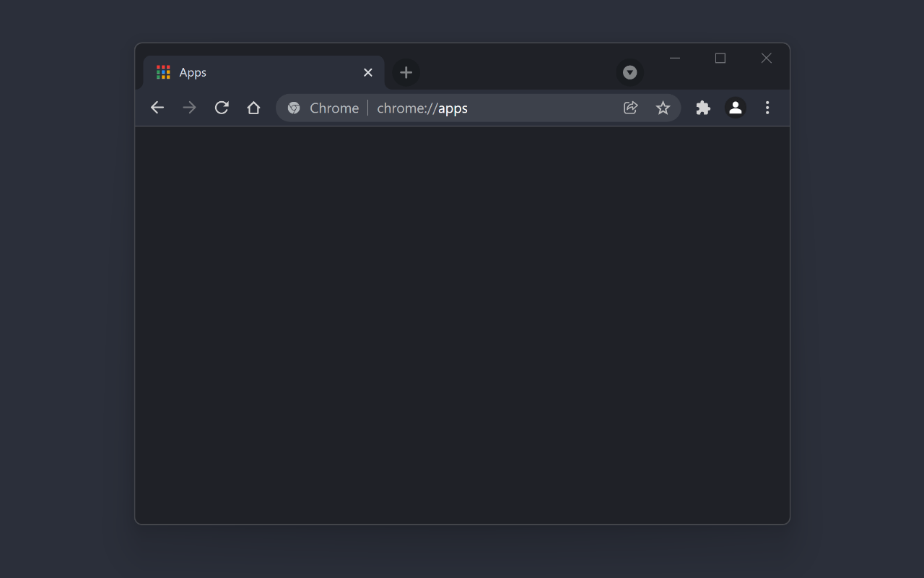Bookmark this page with the star icon
924x578 pixels.
pos(663,108)
